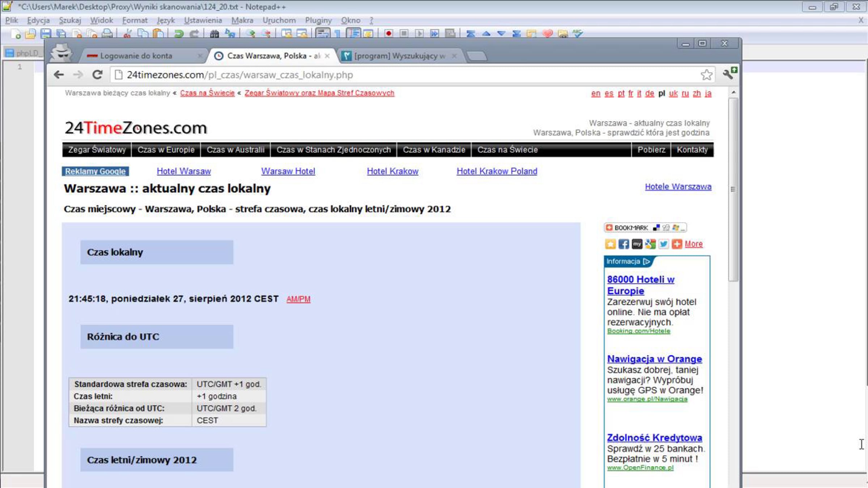Open the Hotel Warsaw ad link

[x=184, y=171]
